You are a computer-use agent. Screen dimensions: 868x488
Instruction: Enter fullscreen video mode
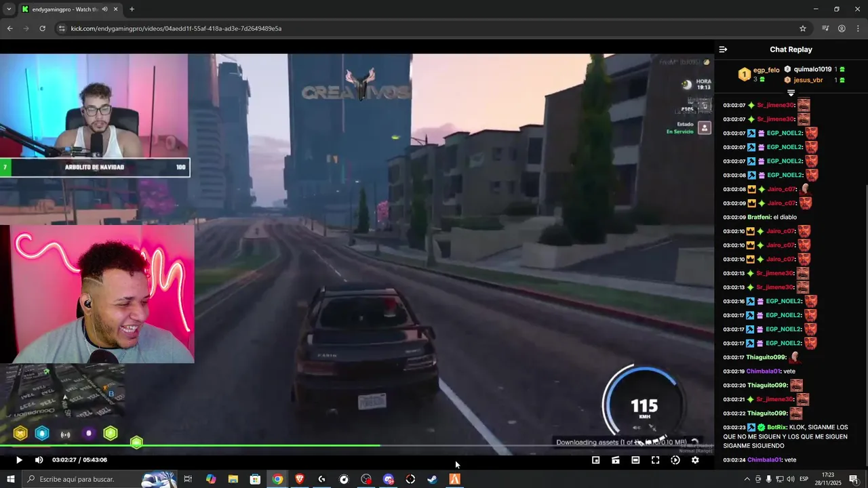(x=655, y=460)
